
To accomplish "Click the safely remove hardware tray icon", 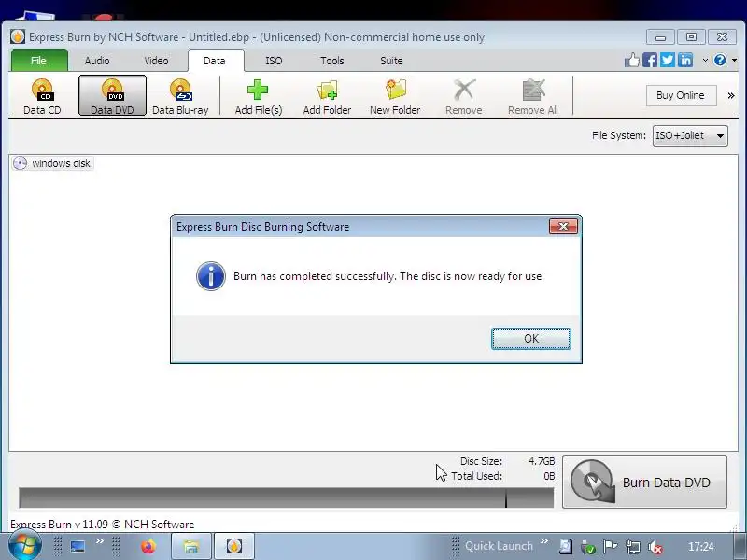I will point(588,547).
